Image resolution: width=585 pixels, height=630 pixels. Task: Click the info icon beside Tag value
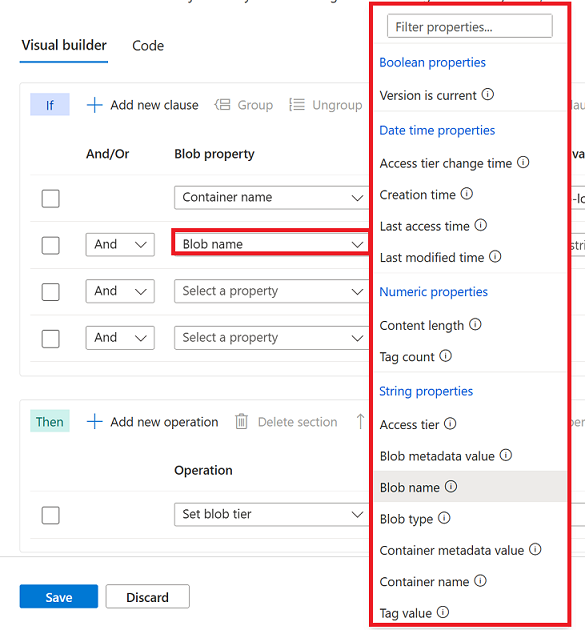(x=443, y=612)
